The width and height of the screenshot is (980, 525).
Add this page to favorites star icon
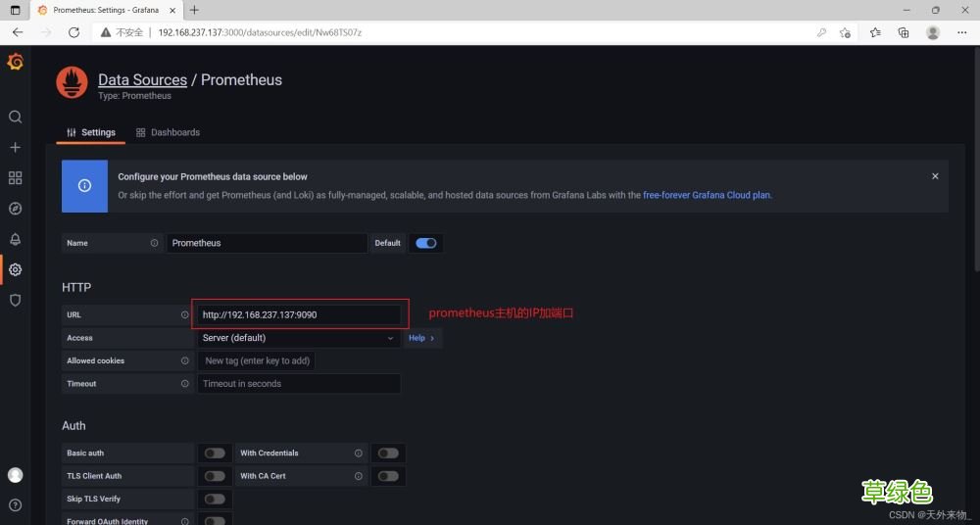845,32
